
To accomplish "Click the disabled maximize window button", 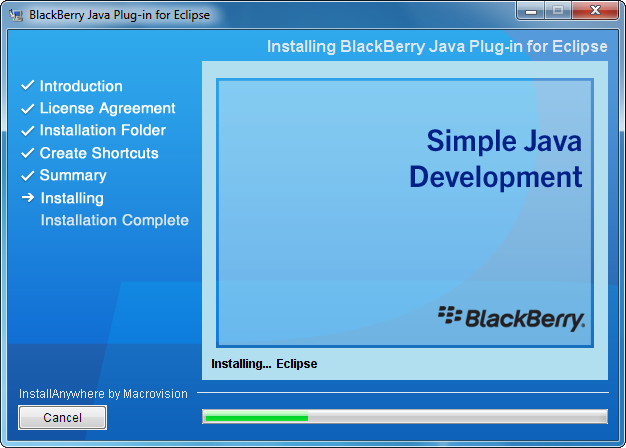I will [558, 11].
